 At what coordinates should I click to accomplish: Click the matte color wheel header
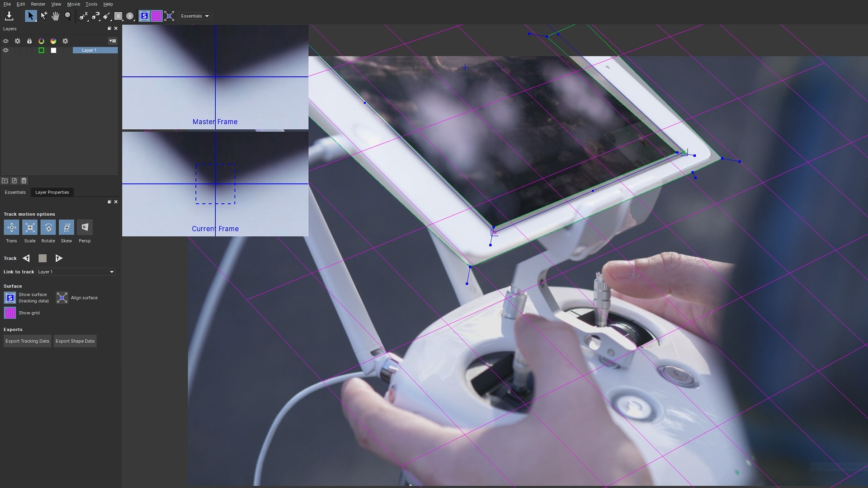click(53, 41)
